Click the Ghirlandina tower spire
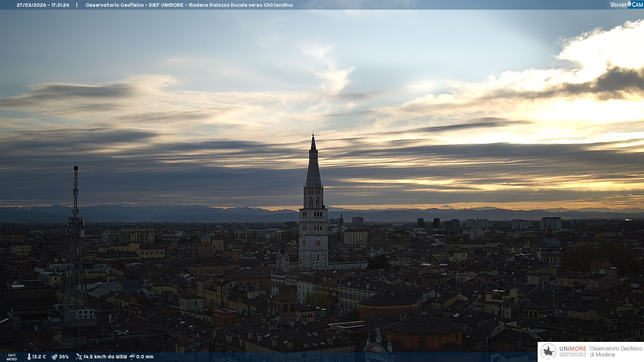644x362 pixels. (313, 164)
